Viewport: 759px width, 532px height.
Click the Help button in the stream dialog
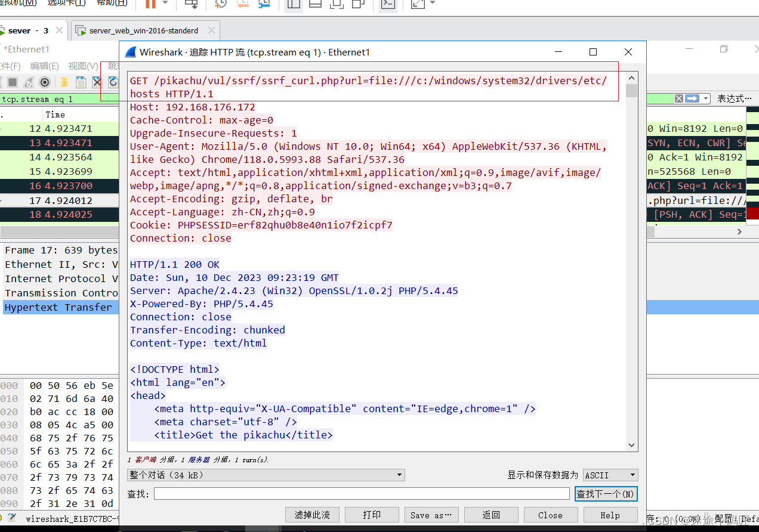click(x=610, y=515)
